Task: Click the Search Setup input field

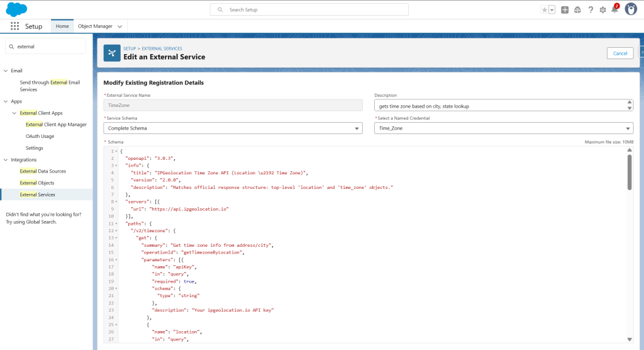Action: (x=309, y=10)
